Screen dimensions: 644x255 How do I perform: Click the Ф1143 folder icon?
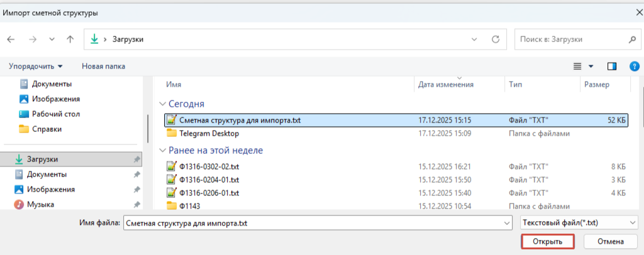pyautogui.click(x=171, y=206)
